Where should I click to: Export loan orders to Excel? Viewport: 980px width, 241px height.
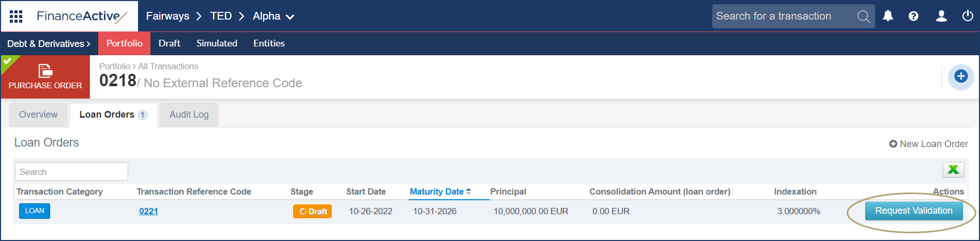coord(953,169)
